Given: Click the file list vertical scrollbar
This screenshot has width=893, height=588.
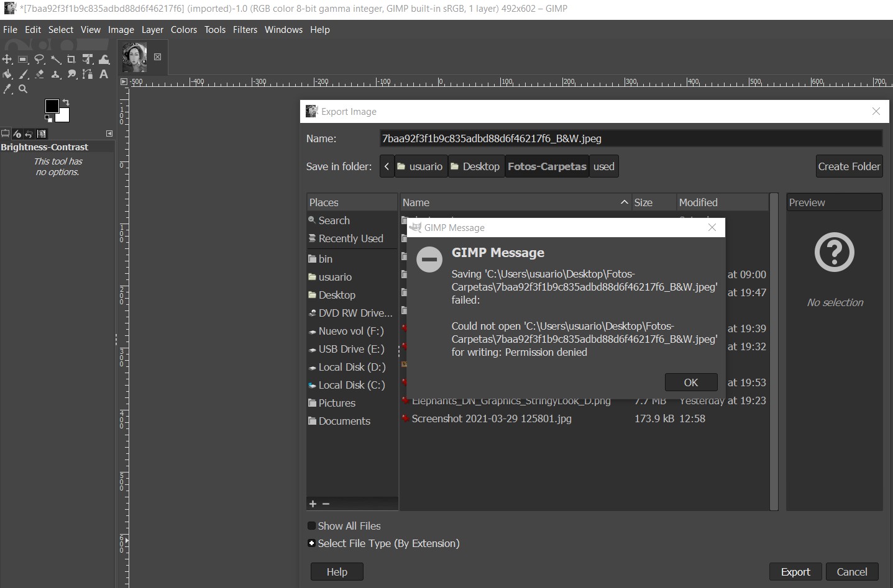Looking at the screenshot, I should 774,351.
